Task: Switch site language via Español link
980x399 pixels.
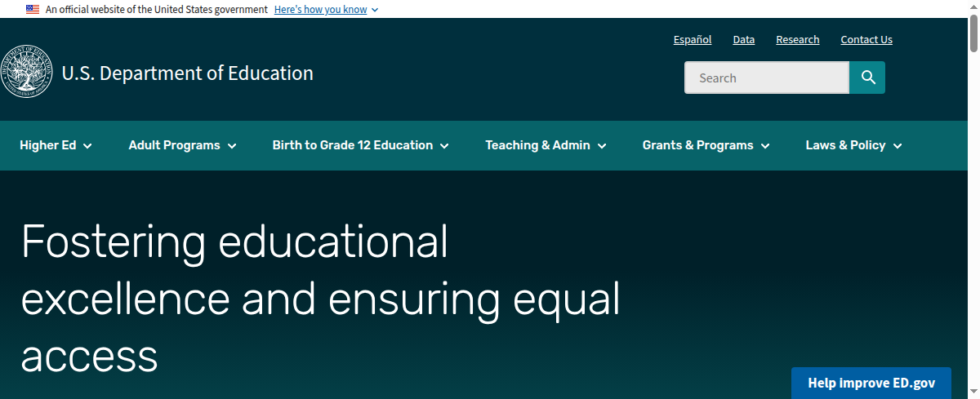Action: tap(692, 39)
